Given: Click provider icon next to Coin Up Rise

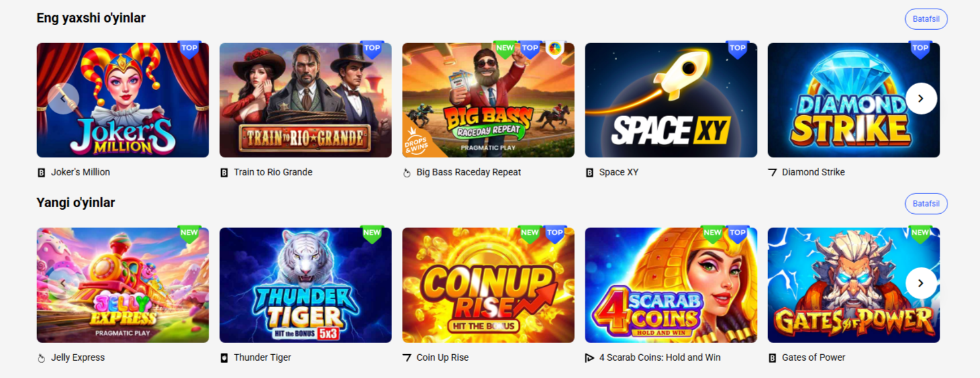Looking at the screenshot, I should point(407,358).
